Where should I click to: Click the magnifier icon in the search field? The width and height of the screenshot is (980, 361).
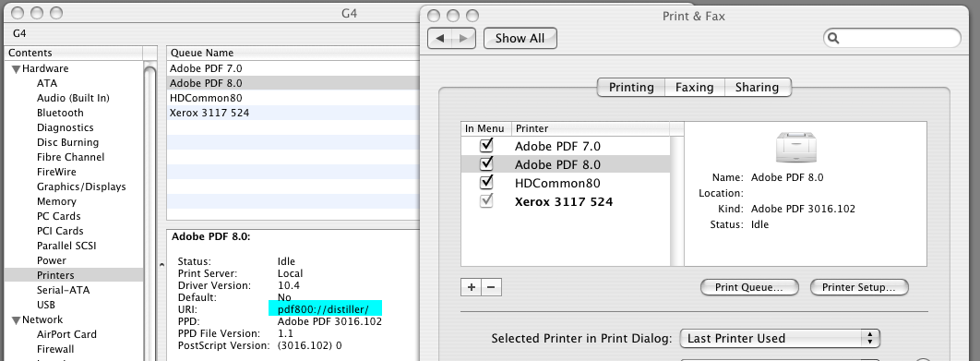point(833,38)
